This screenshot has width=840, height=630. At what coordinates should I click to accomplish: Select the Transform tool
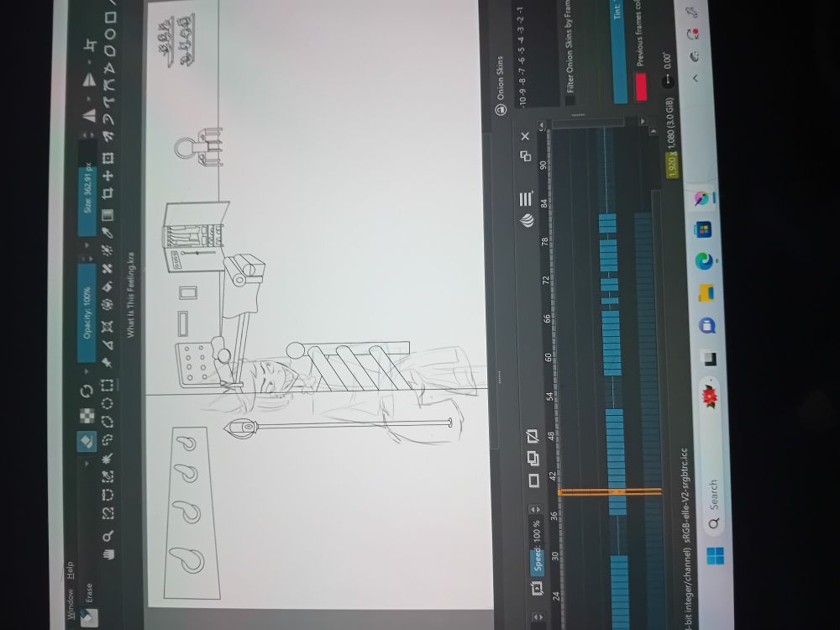click(108, 158)
